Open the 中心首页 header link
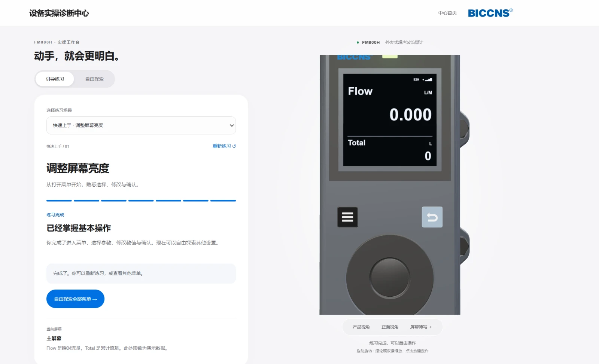Viewport: 599px width, 364px height. click(x=447, y=13)
